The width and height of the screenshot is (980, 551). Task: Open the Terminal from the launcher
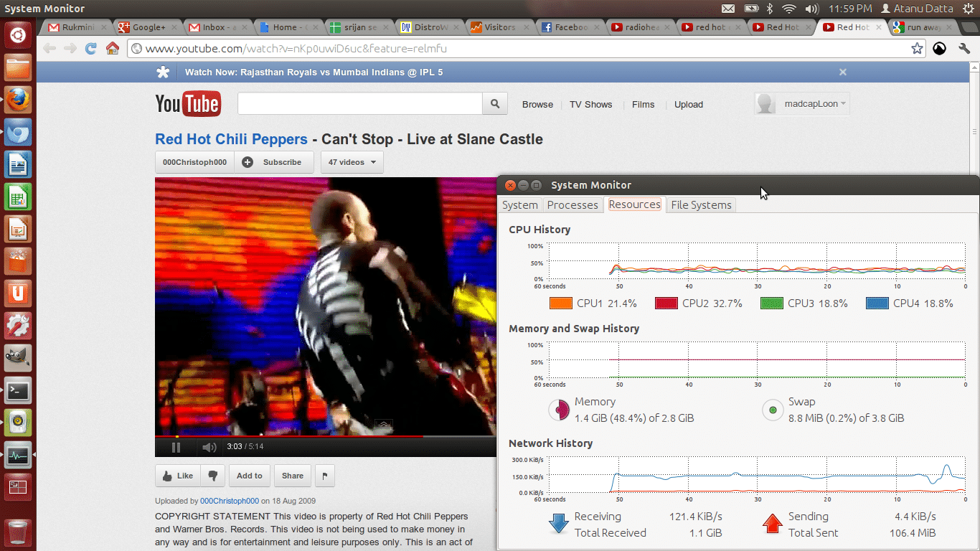pyautogui.click(x=18, y=391)
